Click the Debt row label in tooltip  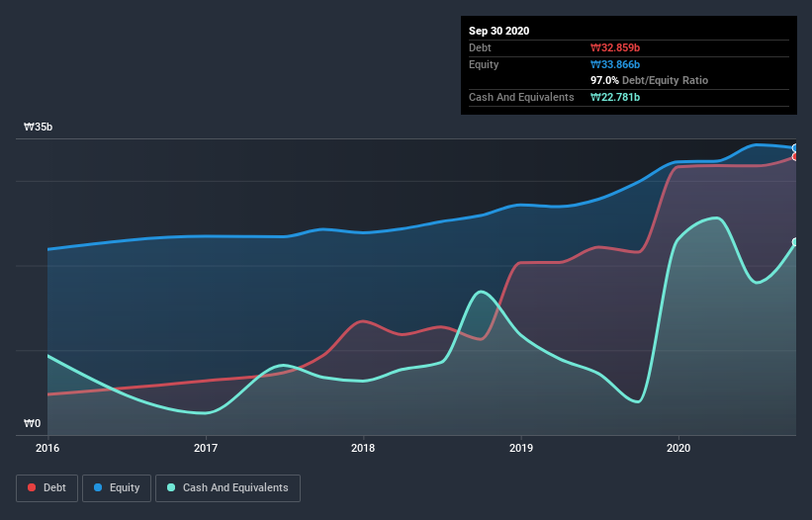coord(480,47)
